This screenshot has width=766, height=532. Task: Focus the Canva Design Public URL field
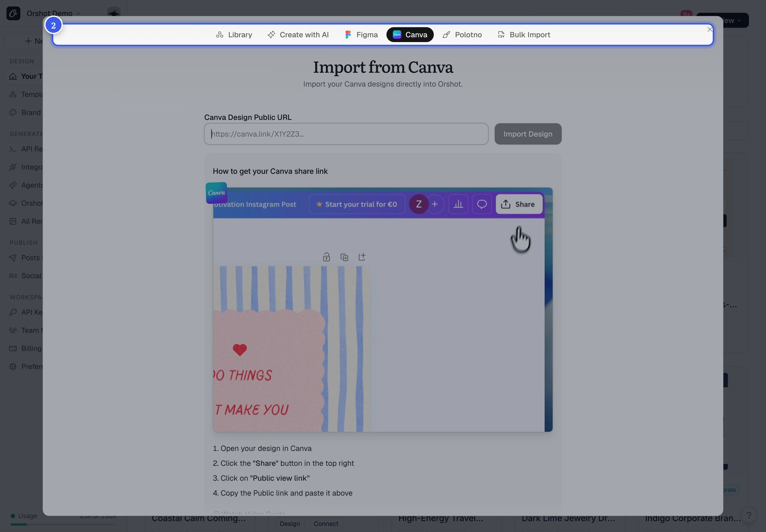346,134
